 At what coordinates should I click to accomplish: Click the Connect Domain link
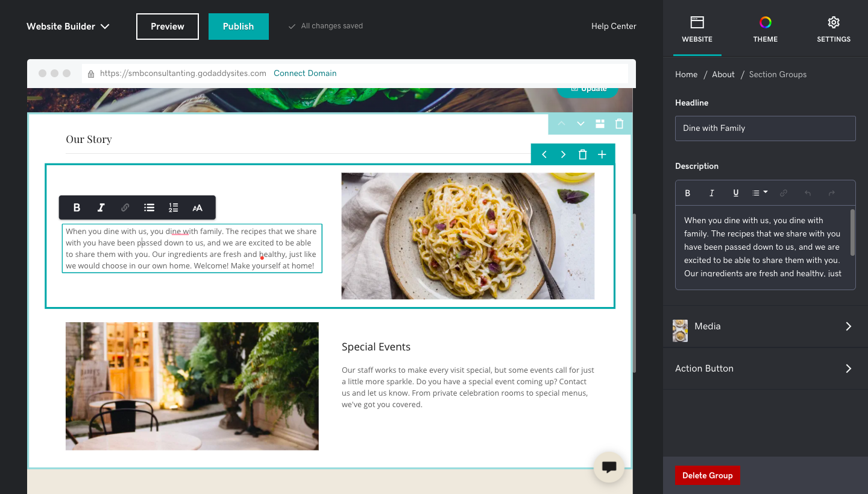tap(305, 73)
